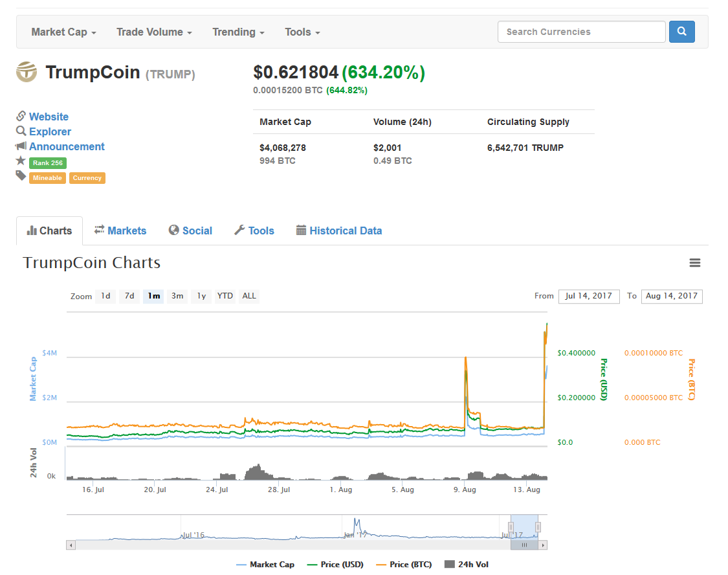
Task: Go to the Historical Data tab
Action: [339, 231]
